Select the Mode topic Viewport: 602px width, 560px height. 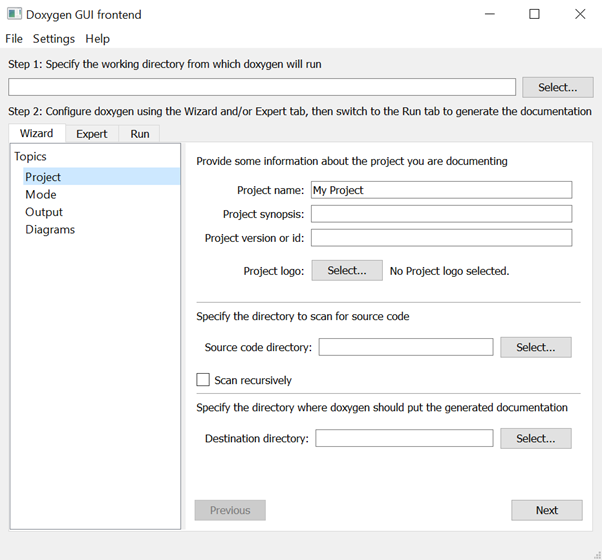41,195
